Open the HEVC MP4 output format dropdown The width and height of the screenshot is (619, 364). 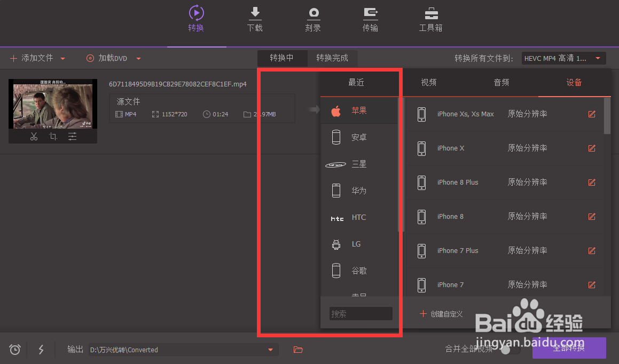click(564, 58)
